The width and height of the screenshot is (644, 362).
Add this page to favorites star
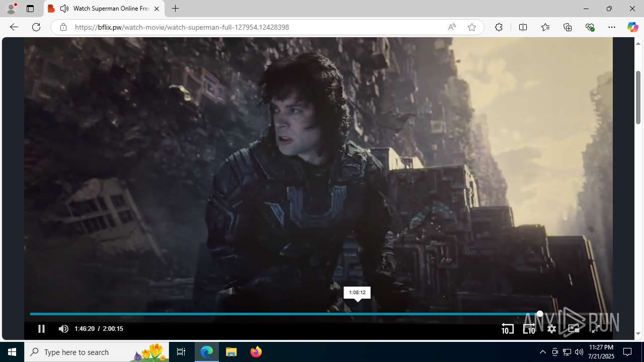[471, 27]
